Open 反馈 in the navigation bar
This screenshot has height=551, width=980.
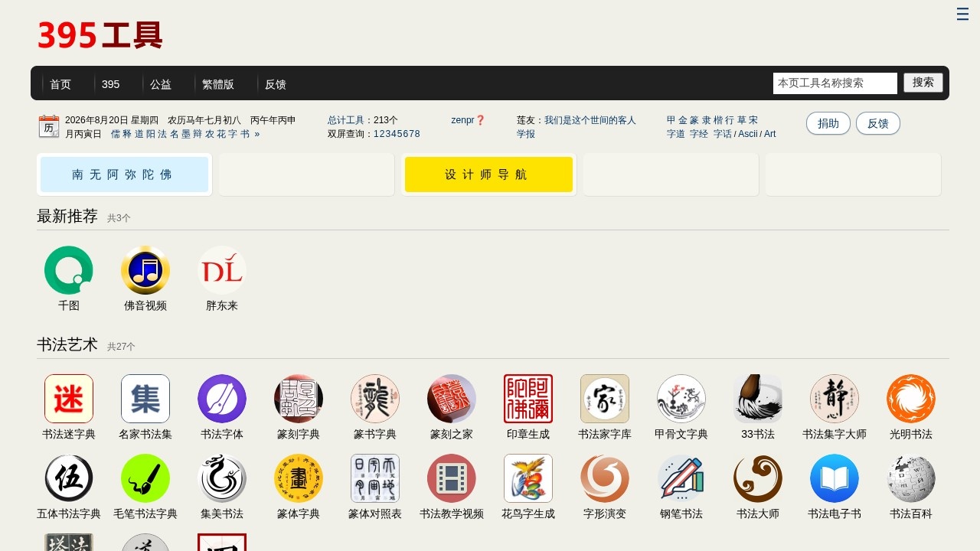tap(276, 84)
